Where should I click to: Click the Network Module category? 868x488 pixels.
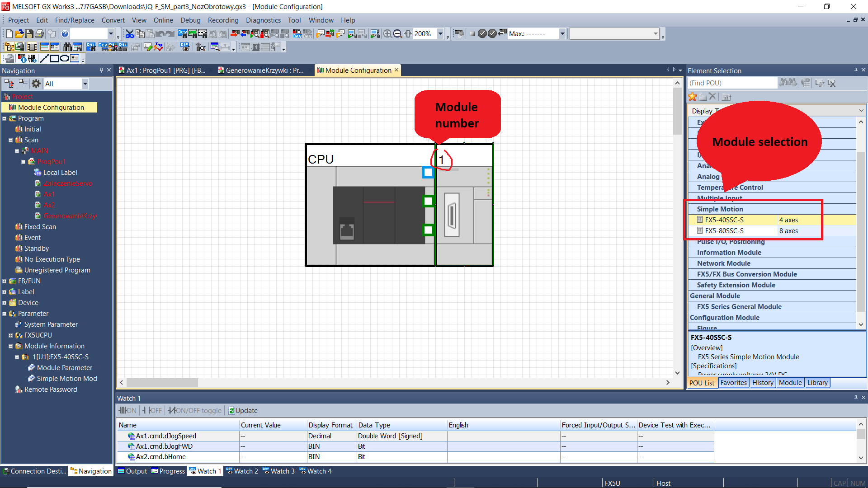point(771,263)
